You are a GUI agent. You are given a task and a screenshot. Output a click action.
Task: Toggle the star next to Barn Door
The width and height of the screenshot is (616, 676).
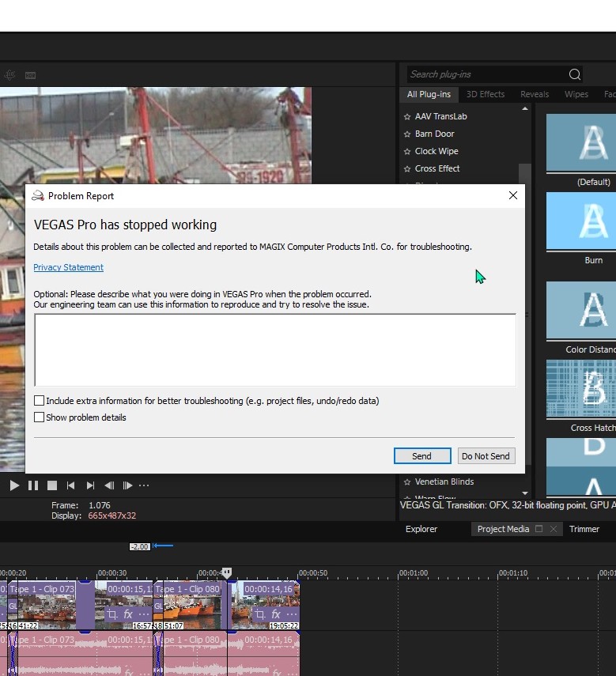407,134
